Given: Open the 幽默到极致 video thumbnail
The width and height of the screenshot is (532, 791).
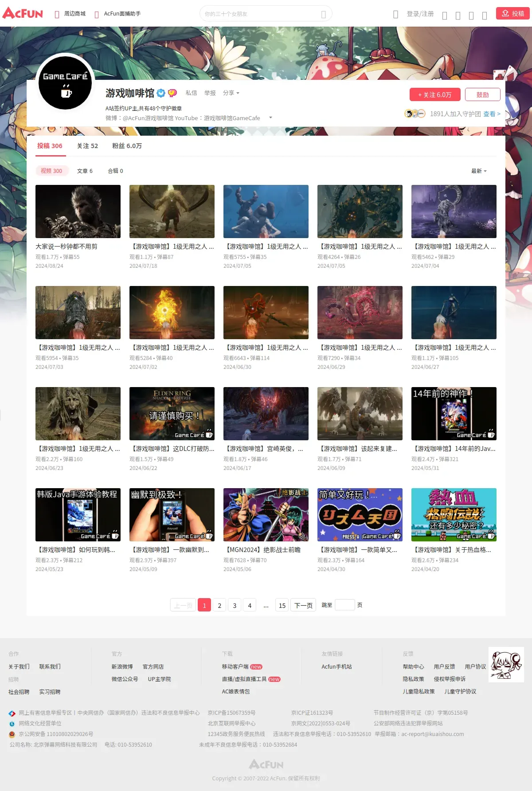Looking at the screenshot, I should click(x=172, y=515).
